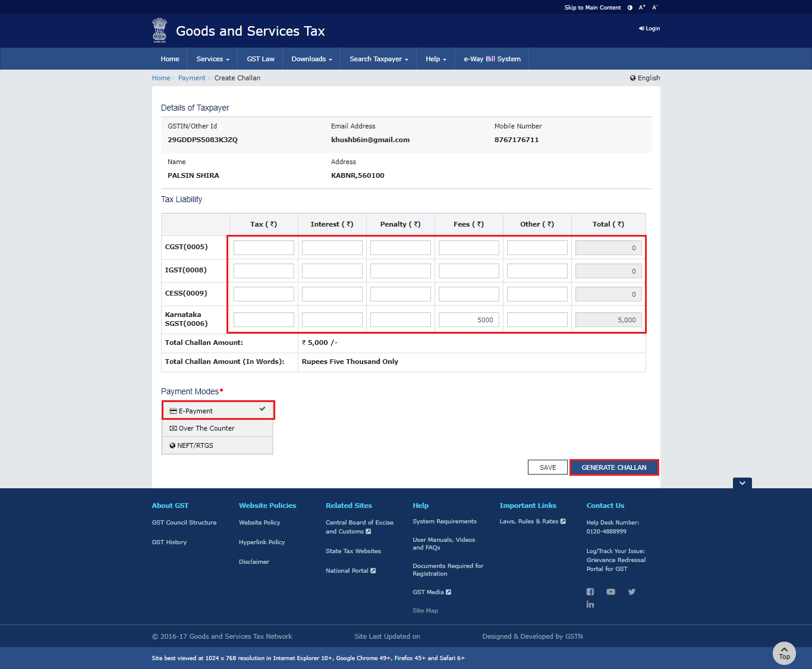Click the Facebook icon in footer
The image size is (812, 669).
[x=590, y=592]
